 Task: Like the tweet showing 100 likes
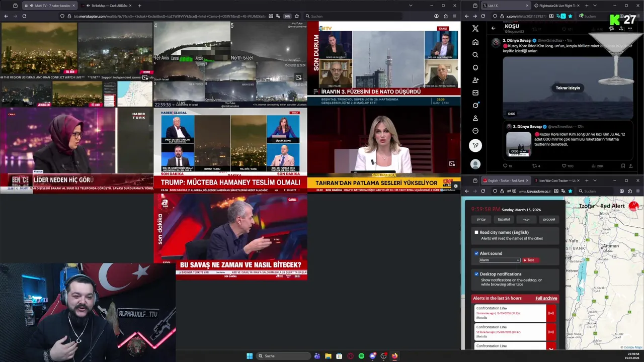[567, 166]
